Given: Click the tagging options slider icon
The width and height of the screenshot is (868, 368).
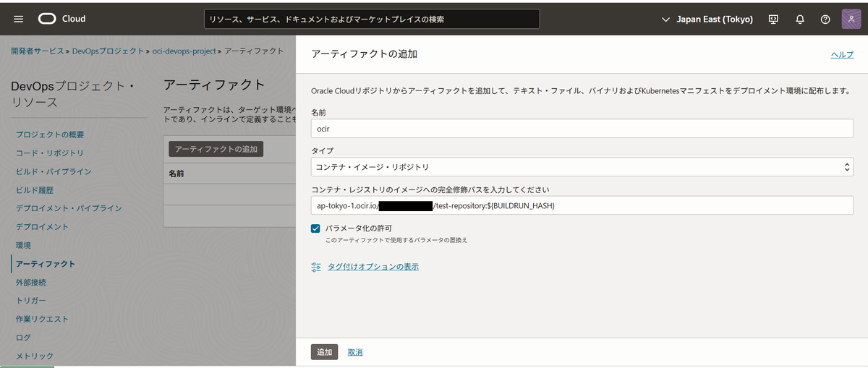Looking at the screenshot, I should [x=316, y=267].
